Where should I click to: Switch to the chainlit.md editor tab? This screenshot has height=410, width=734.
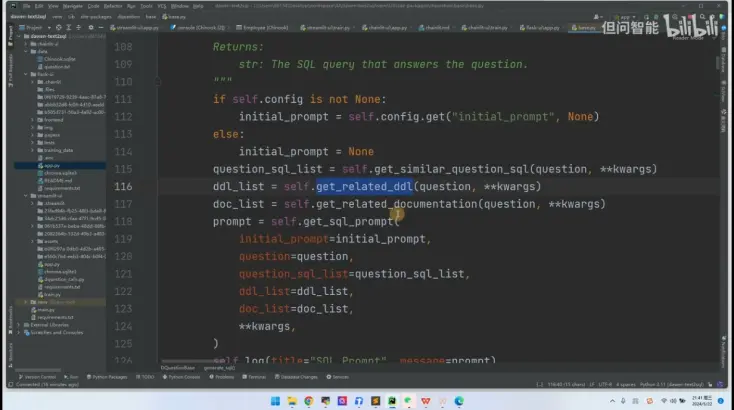[434, 28]
